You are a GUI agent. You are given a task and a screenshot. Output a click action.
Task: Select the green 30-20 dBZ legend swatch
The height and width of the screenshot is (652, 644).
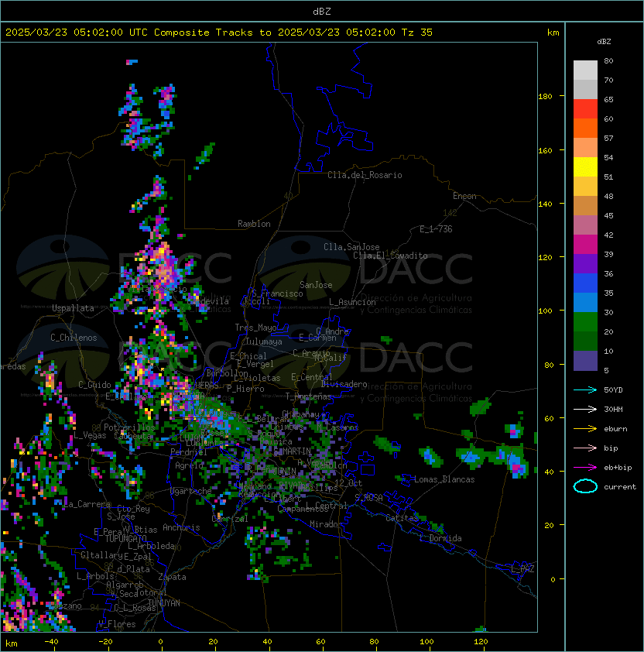click(585, 322)
